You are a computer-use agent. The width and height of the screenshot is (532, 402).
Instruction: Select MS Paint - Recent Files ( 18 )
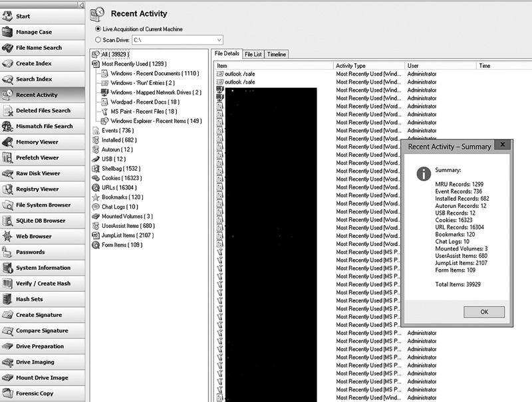point(144,111)
